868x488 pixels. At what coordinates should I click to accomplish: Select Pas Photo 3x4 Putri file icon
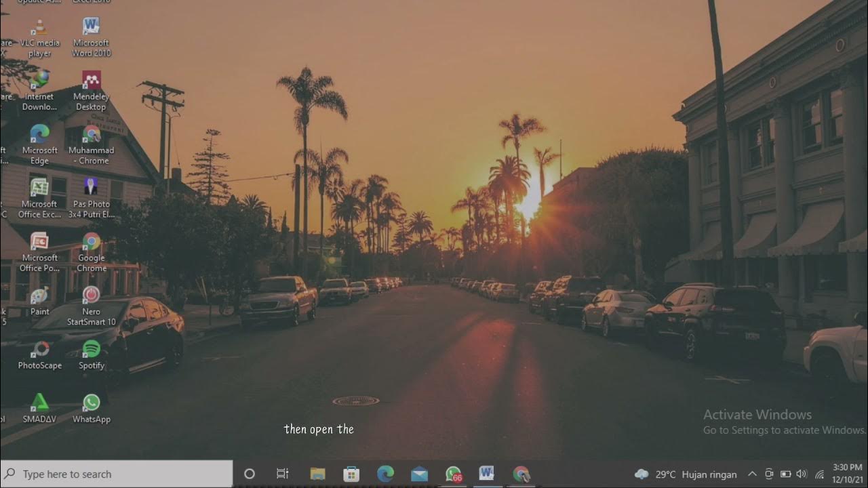point(91,198)
